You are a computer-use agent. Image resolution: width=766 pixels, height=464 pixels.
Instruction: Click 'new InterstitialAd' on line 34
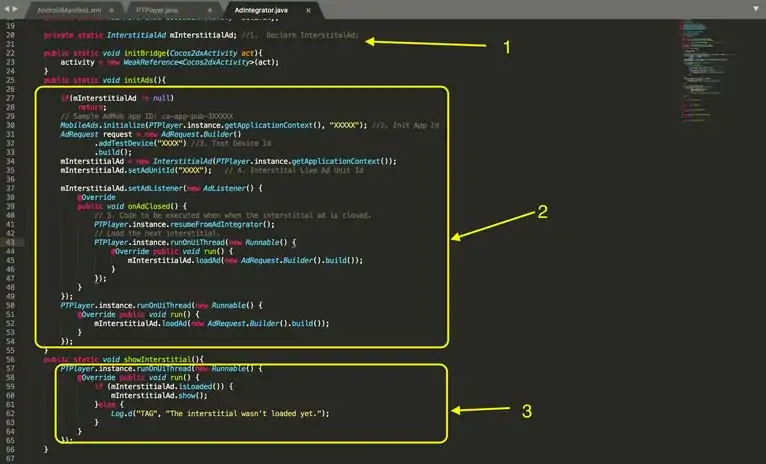(x=174, y=162)
